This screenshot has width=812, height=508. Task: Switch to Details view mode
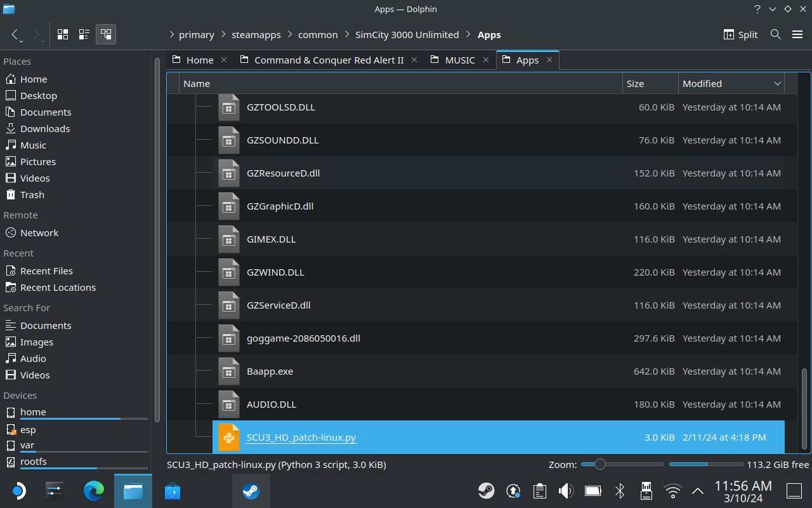coord(106,34)
